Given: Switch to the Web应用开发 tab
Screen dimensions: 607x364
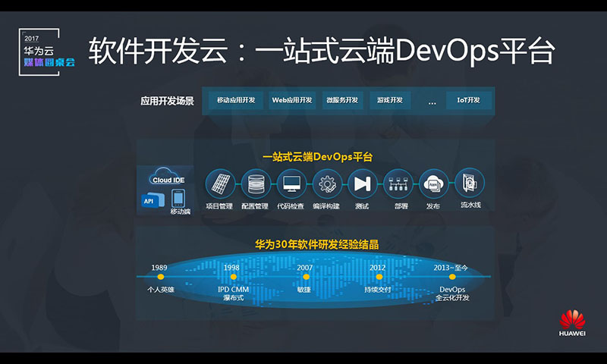Looking at the screenshot, I should click(292, 101).
